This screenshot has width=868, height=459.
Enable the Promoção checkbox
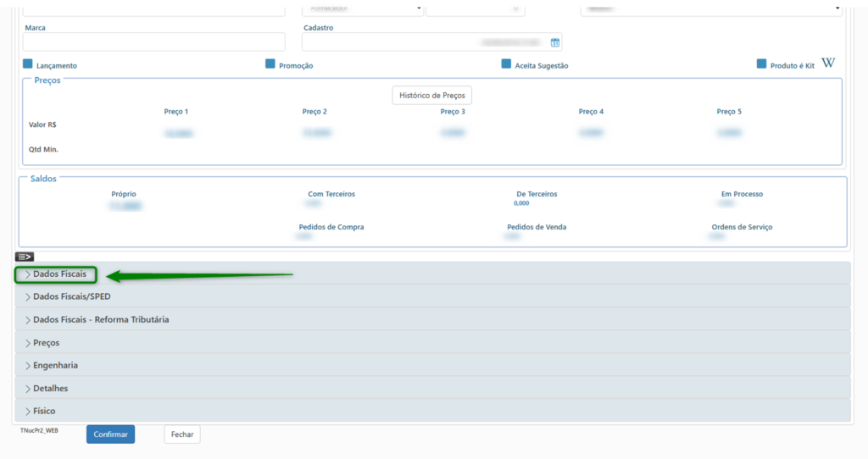tap(270, 64)
